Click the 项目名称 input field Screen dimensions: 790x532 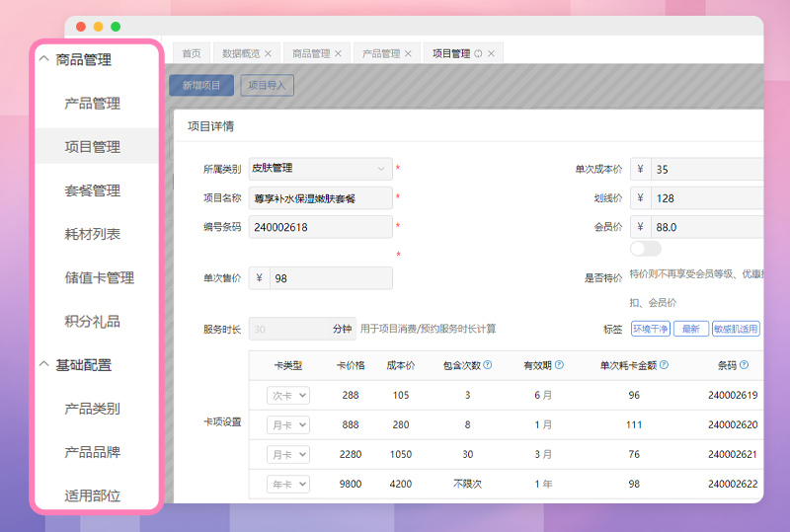click(319, 198)
